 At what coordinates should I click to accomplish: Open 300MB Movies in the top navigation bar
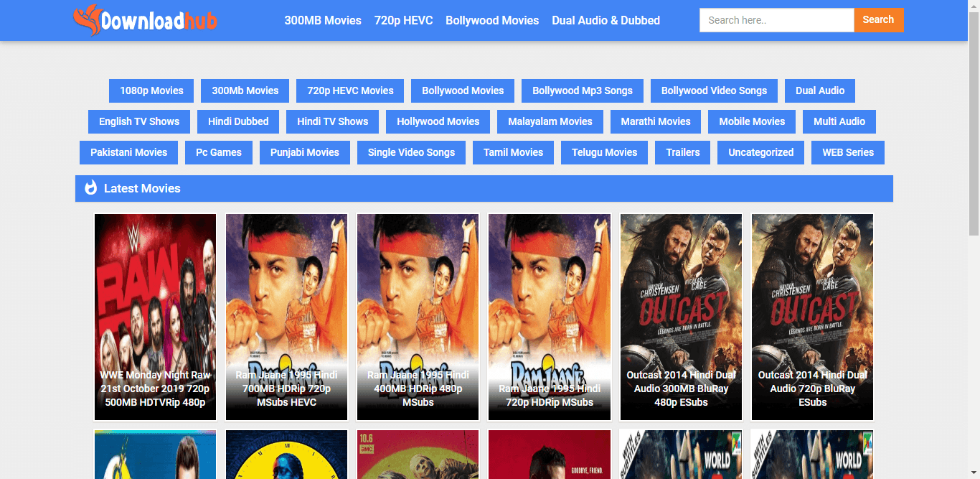tap(323, 20)
